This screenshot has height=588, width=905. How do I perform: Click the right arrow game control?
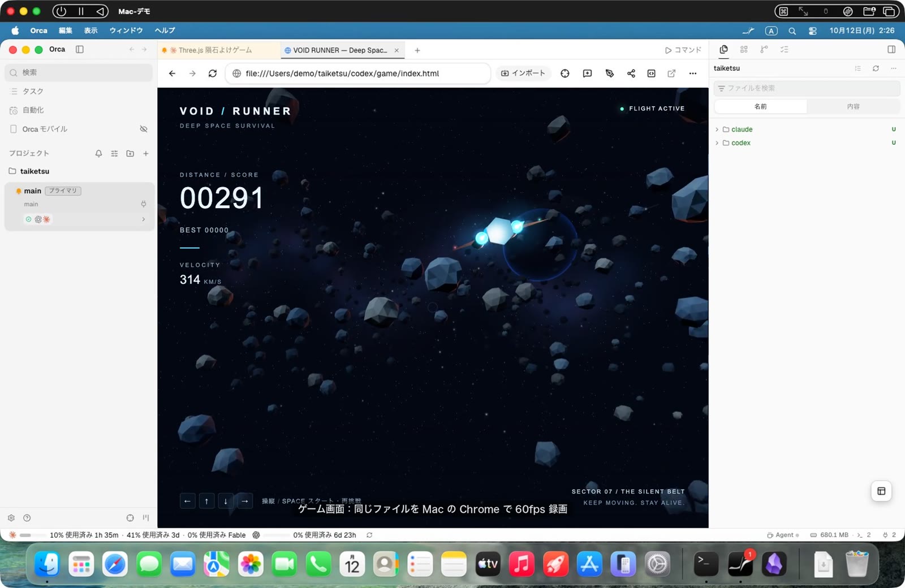coord(245,501)
